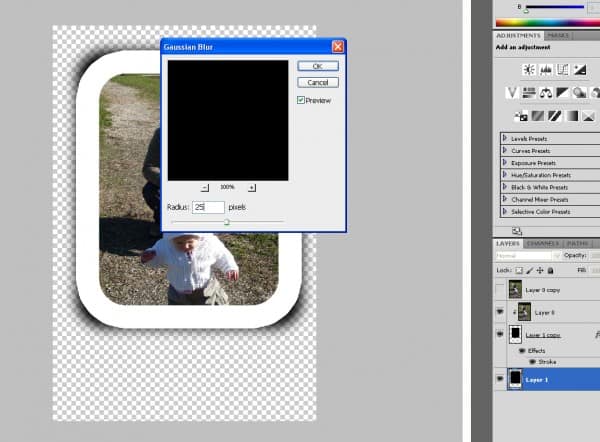Click the Levels adjustment icon

tap(545, 69)
